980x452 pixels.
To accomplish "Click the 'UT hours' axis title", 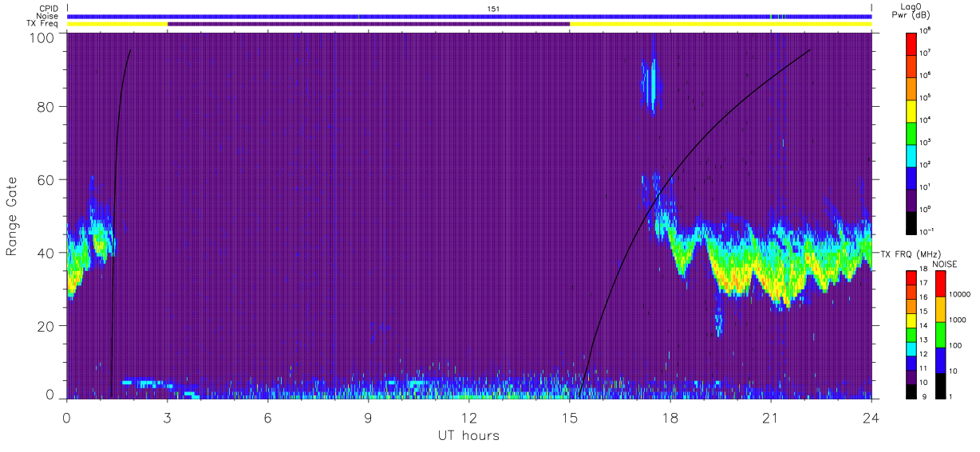I will [x=468, y=435].
